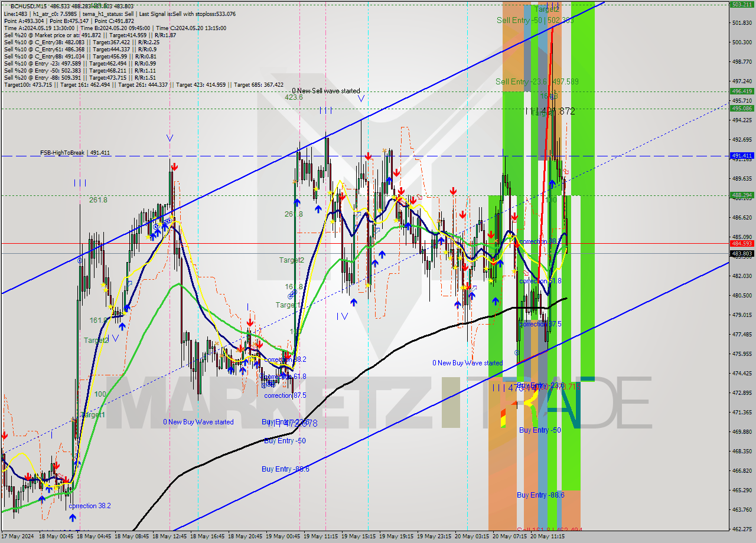This screenshot has height=543, width=756.
Task: Click the 'Target100: 473.715' summary line
Action: point(144,84)
